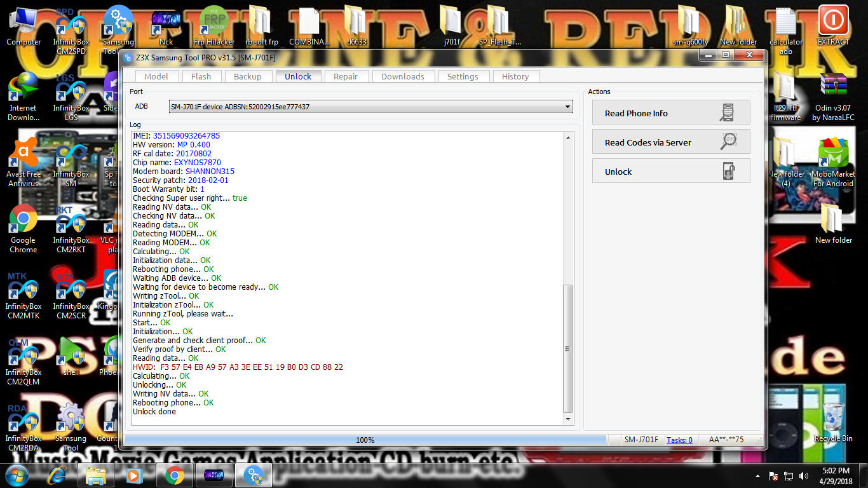
Task: Click the Chip name EXYNOS7870 log line
Action: tap(177, 163)
